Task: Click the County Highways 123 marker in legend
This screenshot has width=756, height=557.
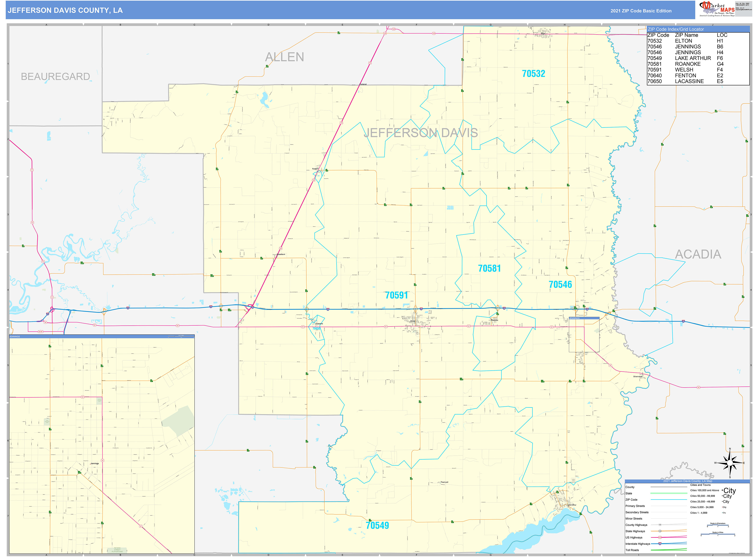Action: point(660,525)
